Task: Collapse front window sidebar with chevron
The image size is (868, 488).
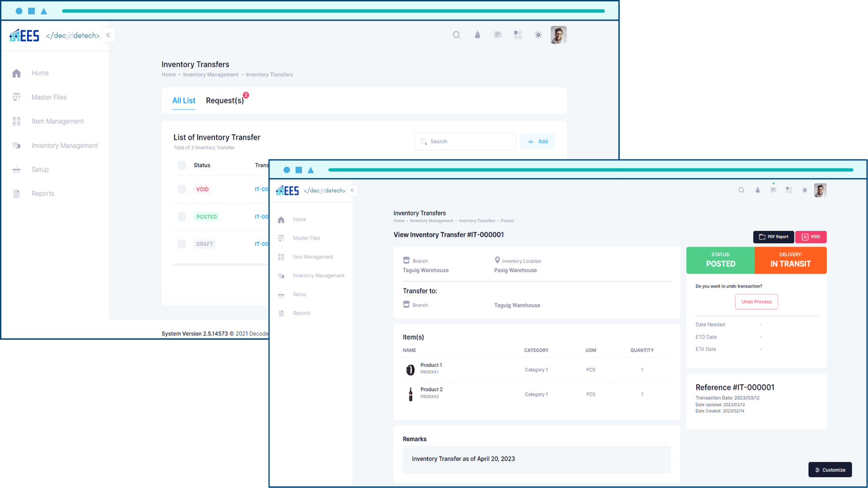Action: click(x=352, y=191)
